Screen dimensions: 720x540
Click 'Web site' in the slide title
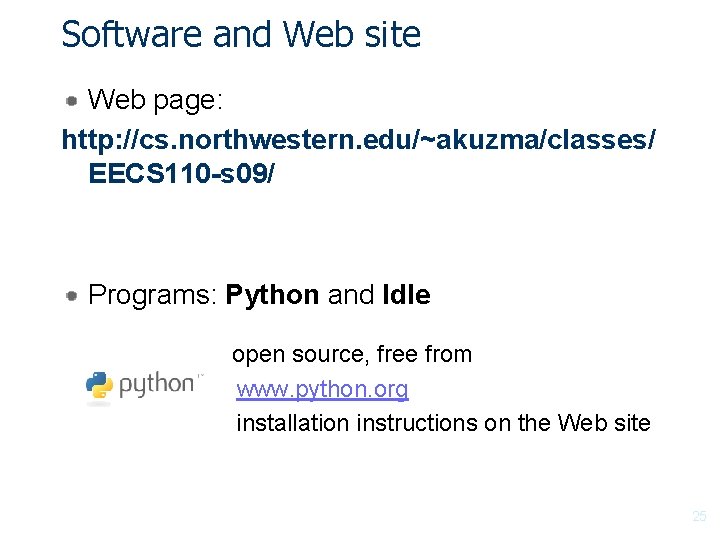click(352, 35)
